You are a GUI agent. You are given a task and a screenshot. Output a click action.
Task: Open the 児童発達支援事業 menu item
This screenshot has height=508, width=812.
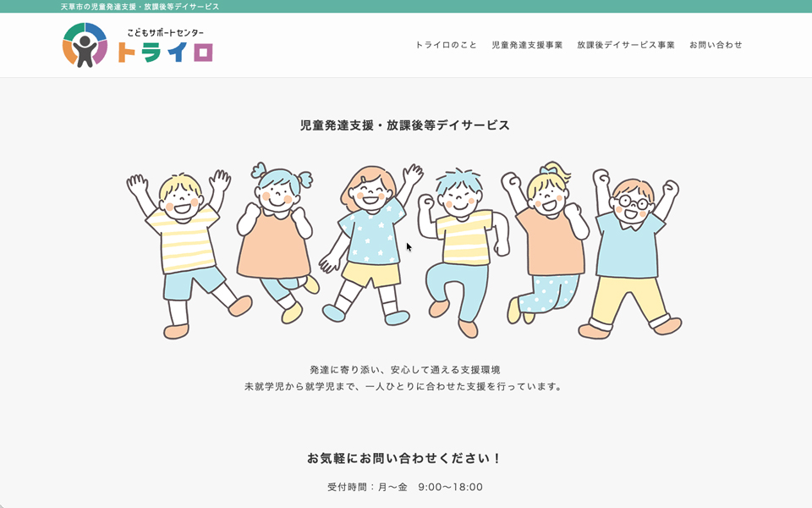pos(527,45)
